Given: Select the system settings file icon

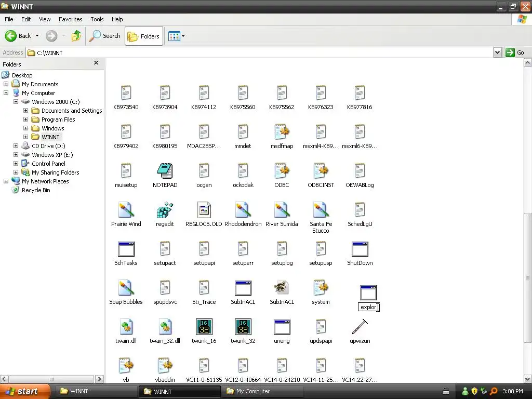Looking at the screenshot, I should (x=321, y=288).
